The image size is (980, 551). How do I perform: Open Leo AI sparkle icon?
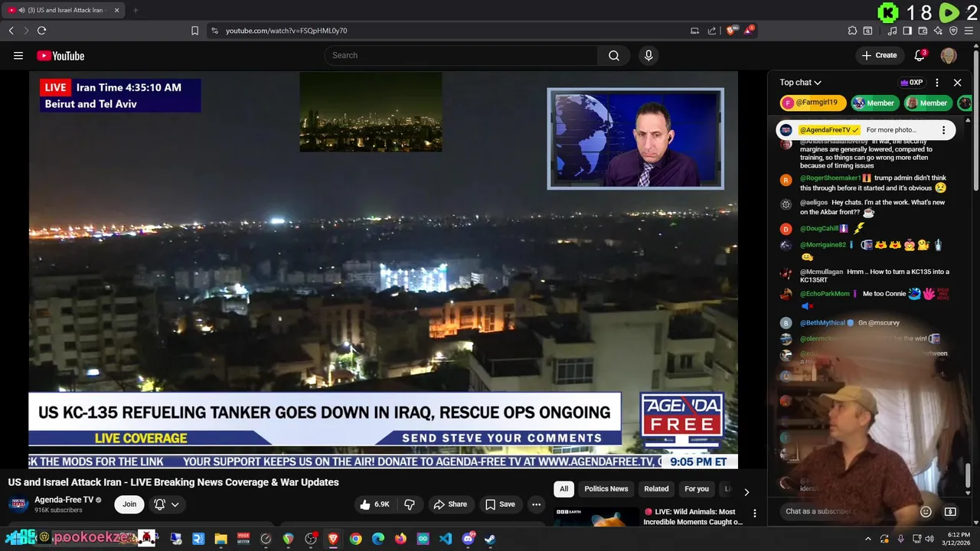938,31
